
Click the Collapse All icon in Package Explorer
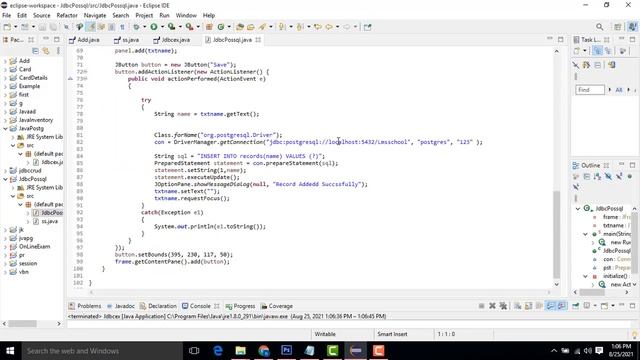tap(36, 51)
